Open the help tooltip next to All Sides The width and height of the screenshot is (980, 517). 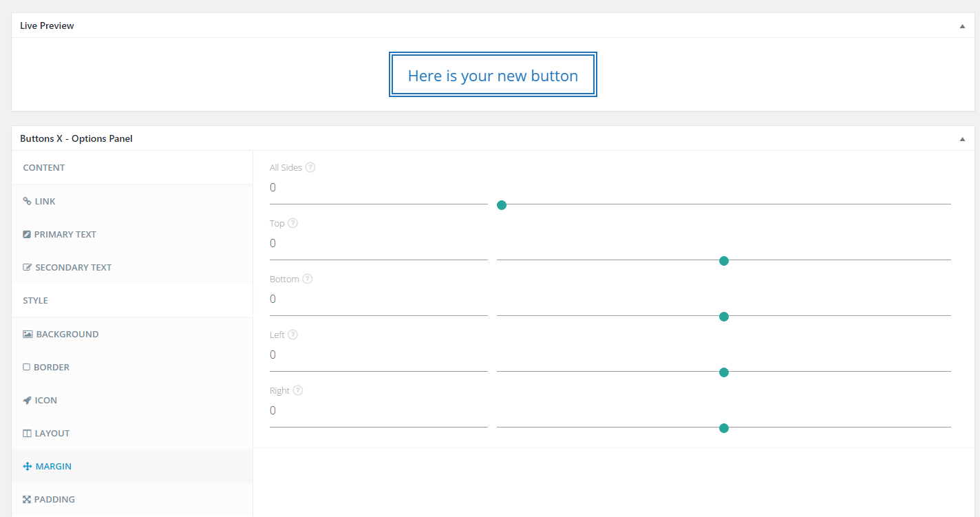[310, 167]
